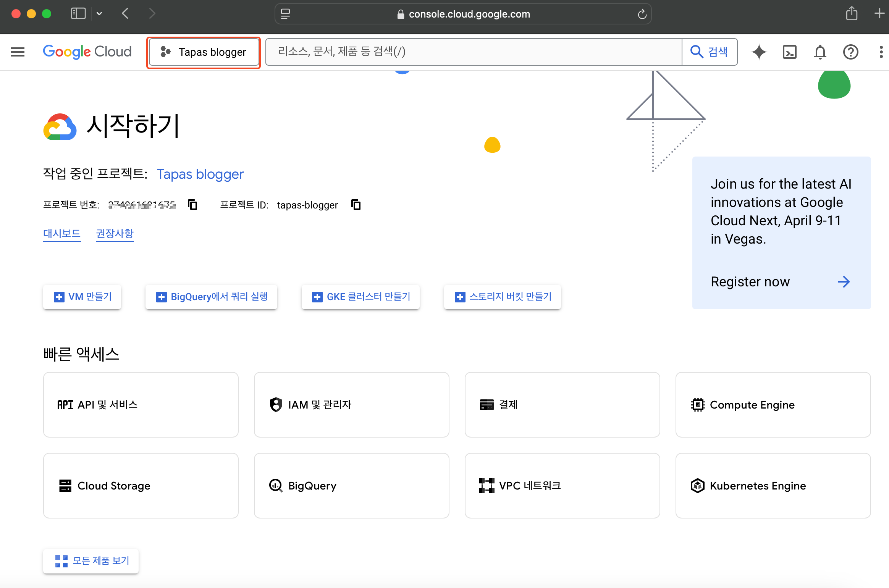Viewport: 889px width, 588px height.
Task: Open the Cloud Storage card
Action: (141, 486)
